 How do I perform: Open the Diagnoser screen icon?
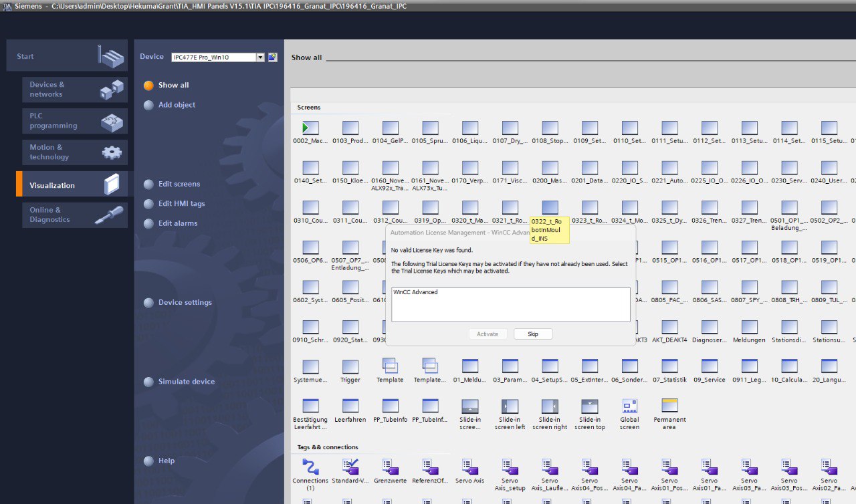tap(710, 327)
